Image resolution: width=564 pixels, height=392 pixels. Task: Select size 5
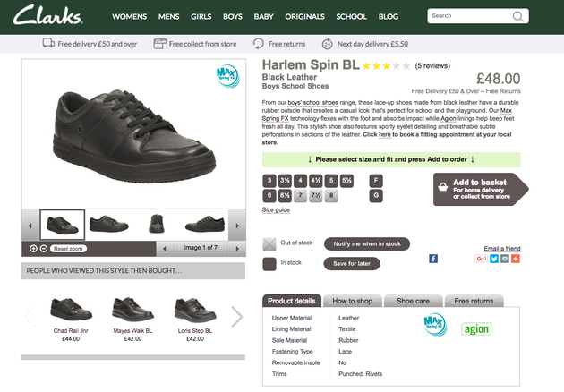click(x=331, y=181)
